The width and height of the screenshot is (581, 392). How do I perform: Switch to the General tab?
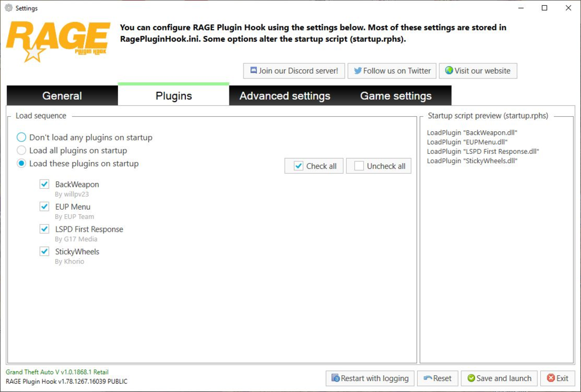62,96
